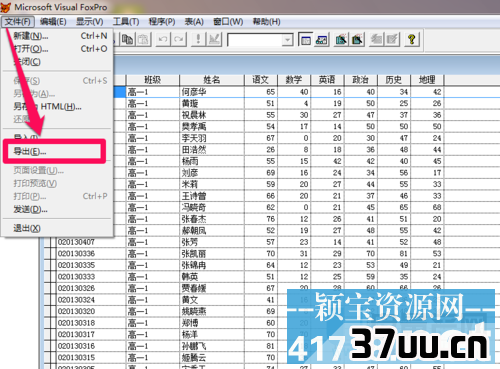Open the 表(A) menu
500x369 pixels.
(194, 22)
